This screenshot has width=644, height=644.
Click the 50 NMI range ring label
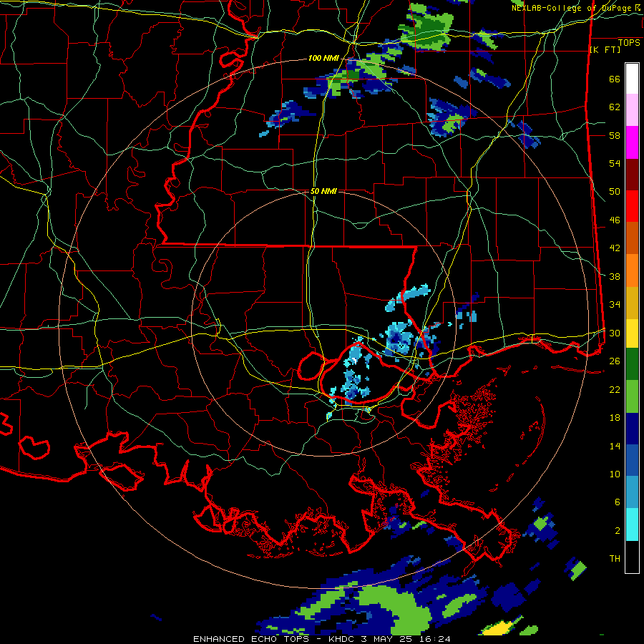323,191
